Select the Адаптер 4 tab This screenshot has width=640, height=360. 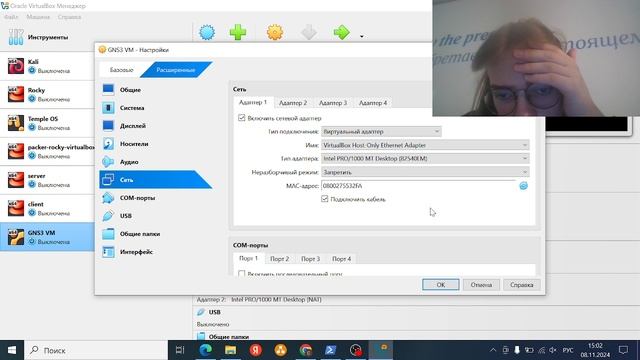click(373, 103)
